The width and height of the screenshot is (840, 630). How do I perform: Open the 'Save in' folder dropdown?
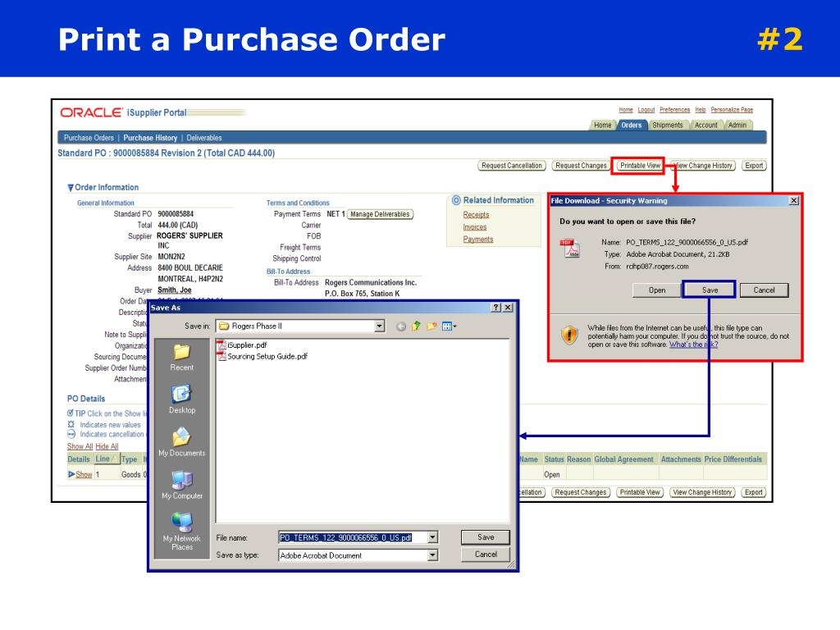pyautogui.click(x=379, y=326)
